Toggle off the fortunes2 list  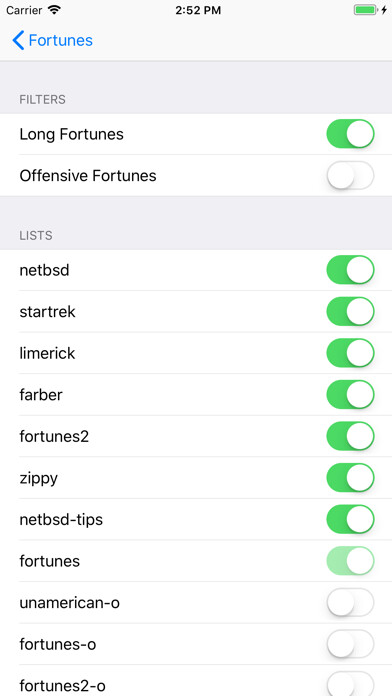coord(350,436)
